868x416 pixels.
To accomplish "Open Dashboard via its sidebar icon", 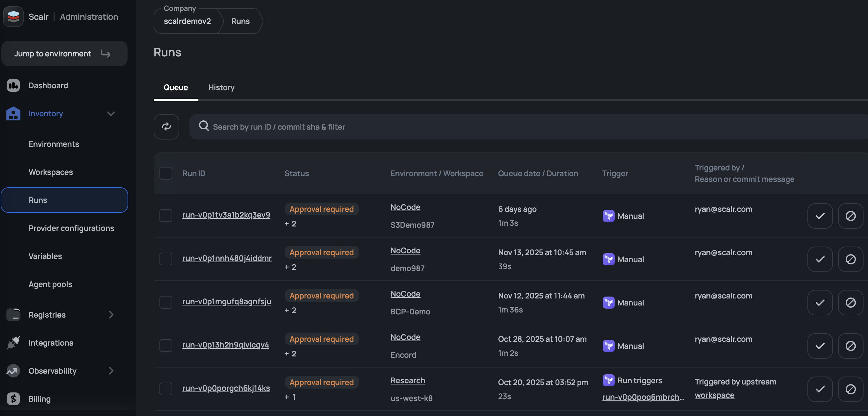I will (13, 85).
